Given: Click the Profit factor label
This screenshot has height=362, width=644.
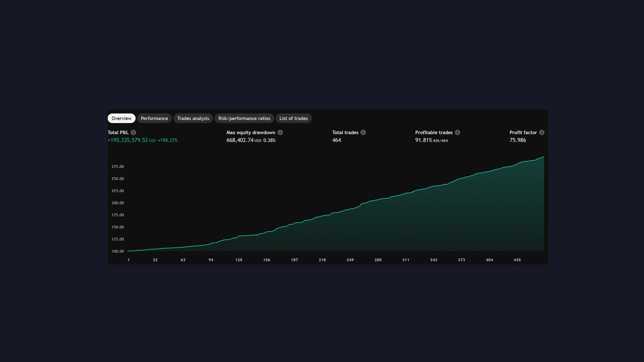Looking at the screenshot, I should 523,132.
